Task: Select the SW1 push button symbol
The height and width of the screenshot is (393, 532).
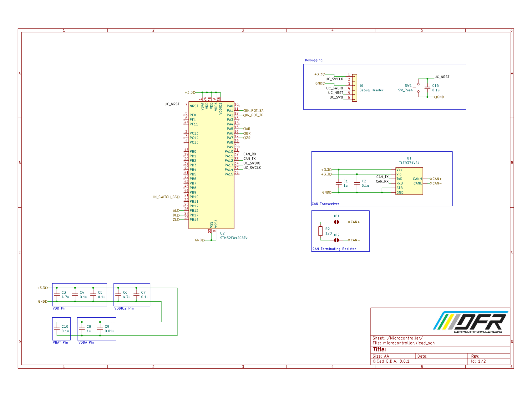Action: (418, 88)
